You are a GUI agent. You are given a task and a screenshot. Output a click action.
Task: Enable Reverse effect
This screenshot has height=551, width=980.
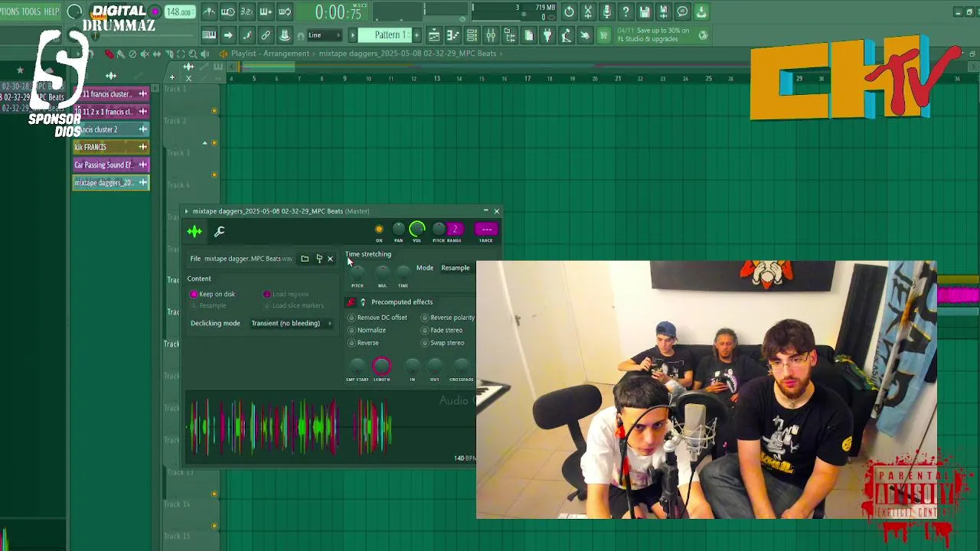pos(364,343)
